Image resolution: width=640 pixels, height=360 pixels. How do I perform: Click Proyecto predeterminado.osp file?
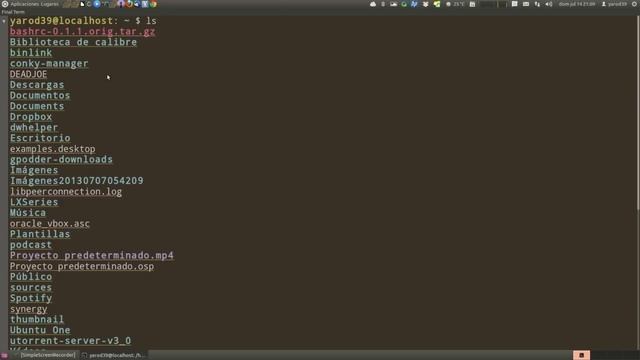tap(82, 266)
